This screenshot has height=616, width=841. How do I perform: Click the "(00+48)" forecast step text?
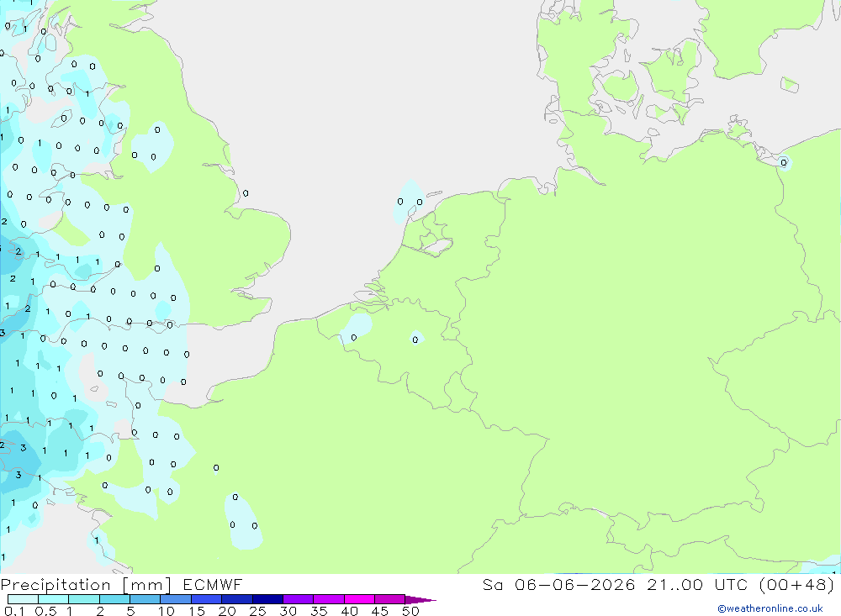797,585
